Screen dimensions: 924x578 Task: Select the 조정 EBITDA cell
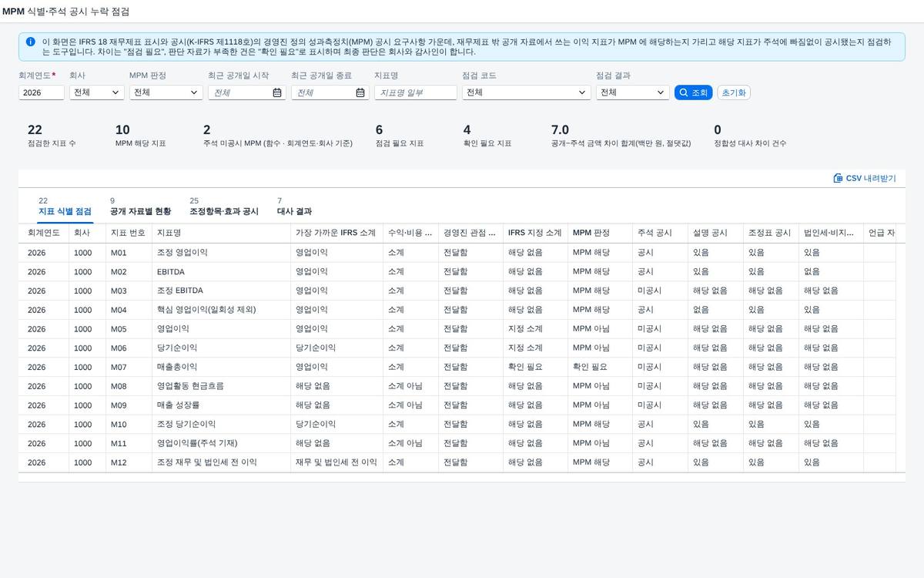tap(221, 291)
